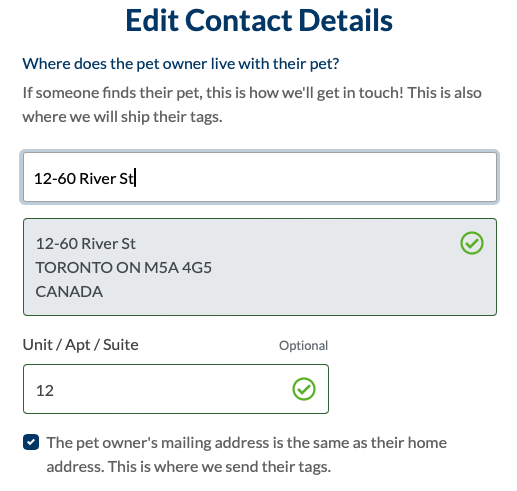Viewport: 517px width, 491px height.
Task: Click the "Unit / Apt / Suite" field label
Action: point(80,345)
